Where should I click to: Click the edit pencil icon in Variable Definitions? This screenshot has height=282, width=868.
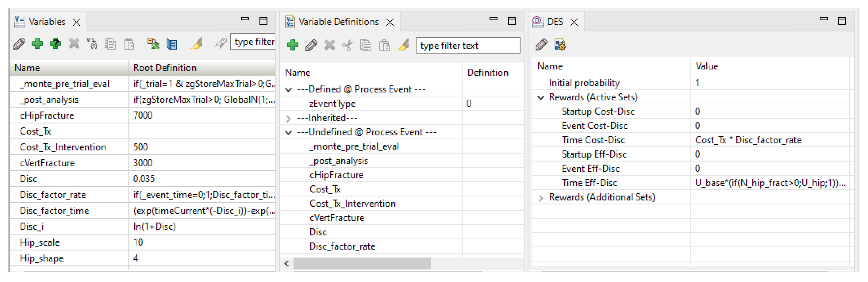(x=311, y=45)
